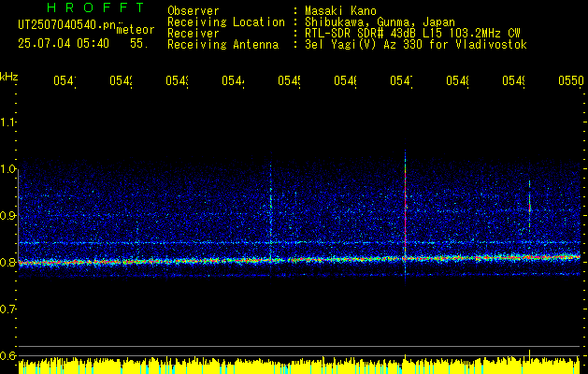Viewport: 588px width, 374px height.
Task: Select the file name UT2507040540.pn
Action: click(67, 24)
